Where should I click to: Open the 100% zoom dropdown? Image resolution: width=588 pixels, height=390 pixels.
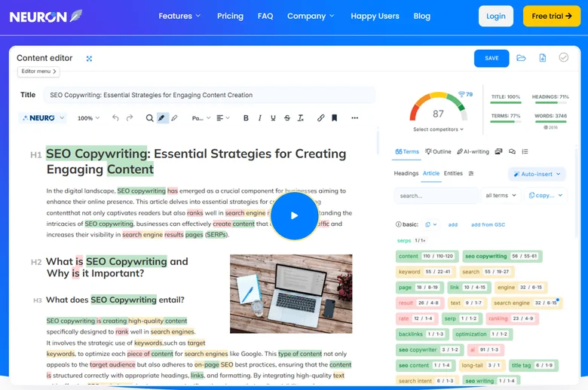click(88, 118)
